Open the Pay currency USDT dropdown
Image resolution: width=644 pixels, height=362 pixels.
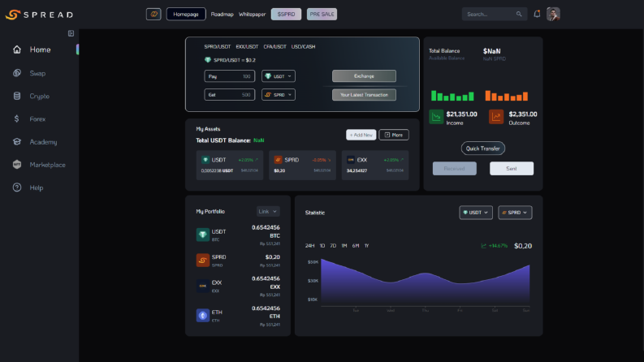[x=279, y=76]
